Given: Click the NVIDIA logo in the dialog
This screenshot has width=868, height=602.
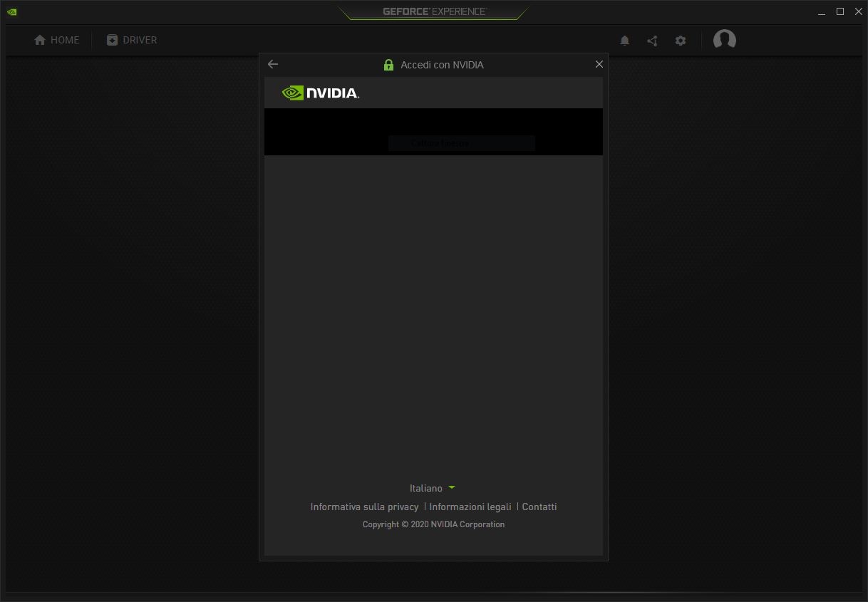Looking at the screenshot, I should click(x=321, y=93).
